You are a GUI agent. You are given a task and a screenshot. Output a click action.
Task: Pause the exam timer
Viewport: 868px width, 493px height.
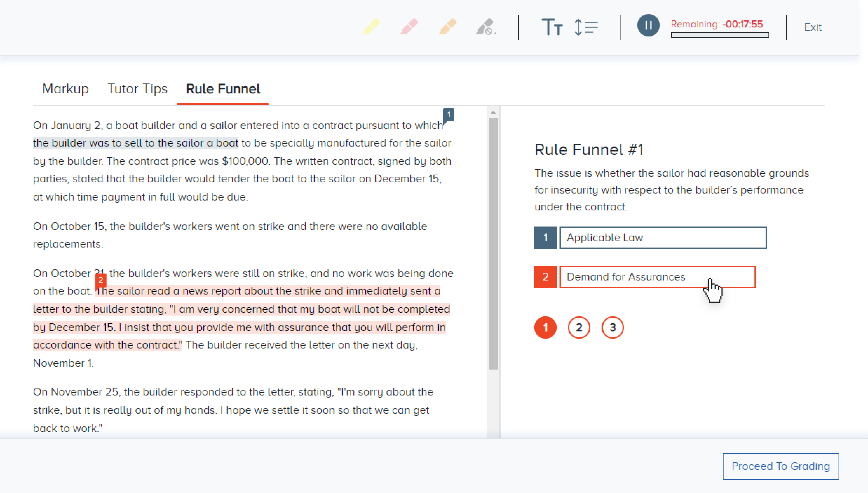point(648,25)
